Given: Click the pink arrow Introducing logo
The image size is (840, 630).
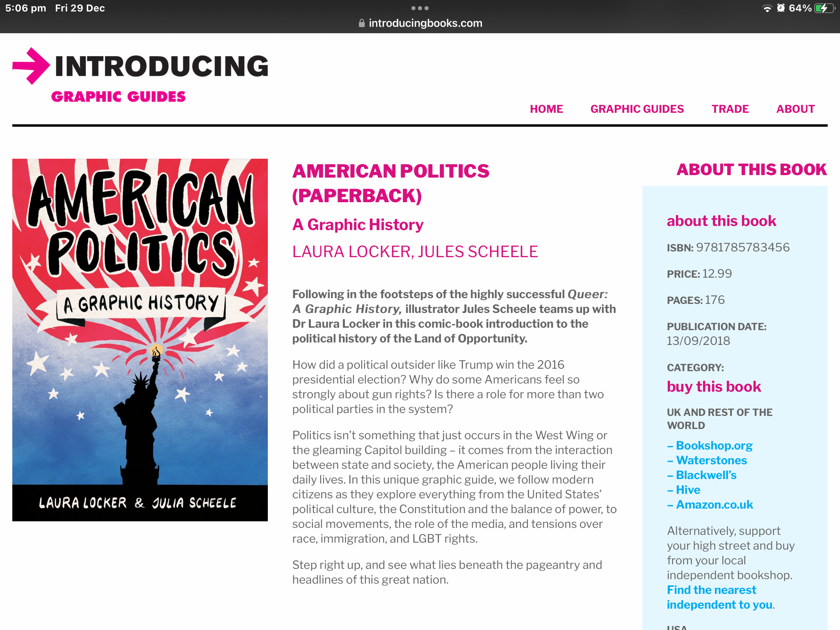Looking at the screenshot, I should pos(31,66).
